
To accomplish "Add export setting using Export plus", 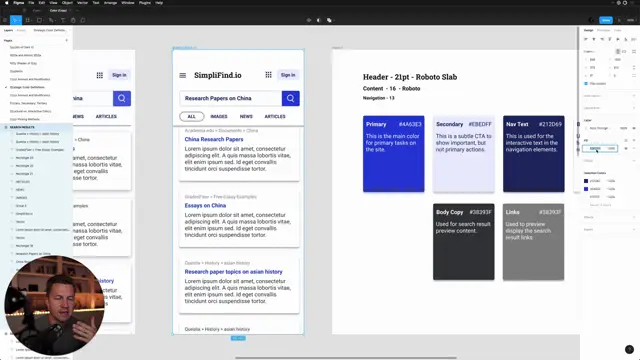I will coord(634,229).
